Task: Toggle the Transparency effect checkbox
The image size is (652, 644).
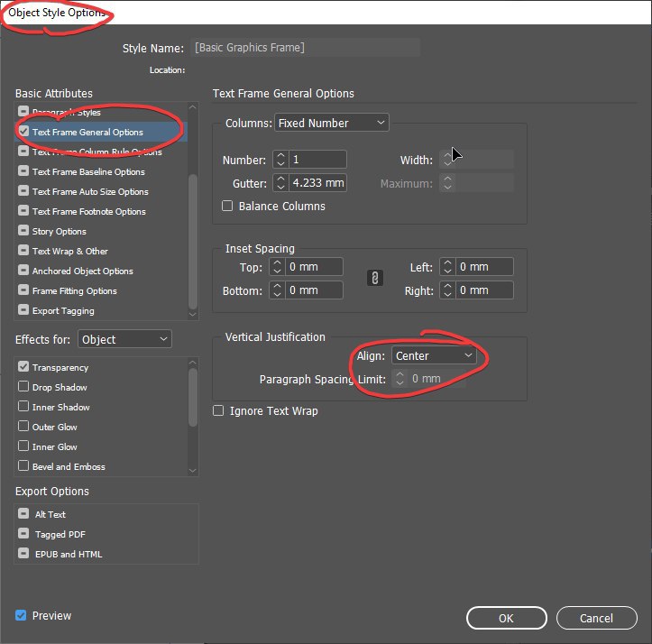Action: tap(23, 366)
